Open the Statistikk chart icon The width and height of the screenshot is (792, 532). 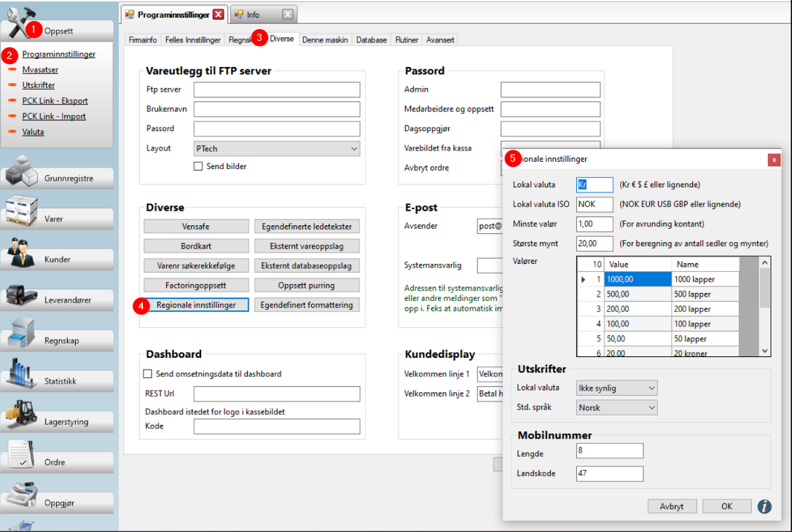coord(20,373)
